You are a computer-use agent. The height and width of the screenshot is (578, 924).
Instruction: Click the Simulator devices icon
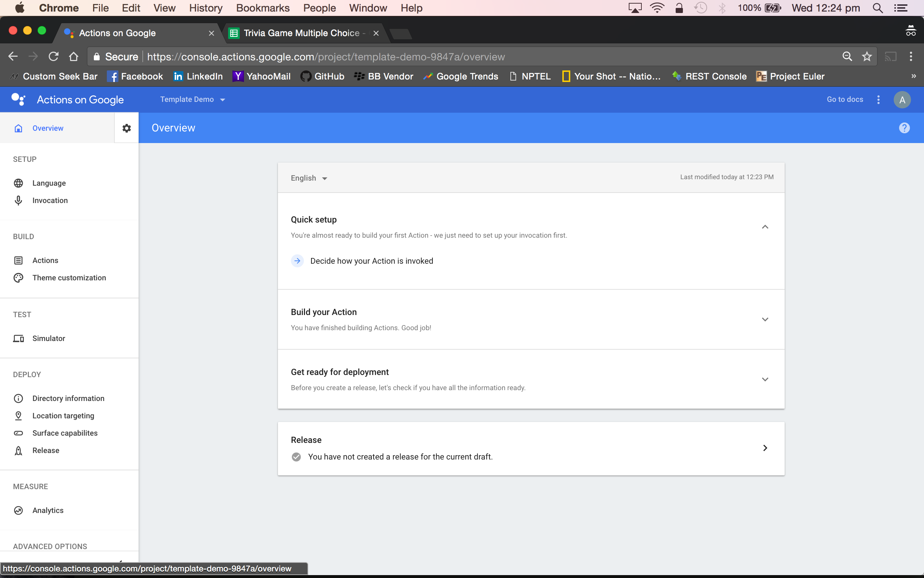point(18,338)
